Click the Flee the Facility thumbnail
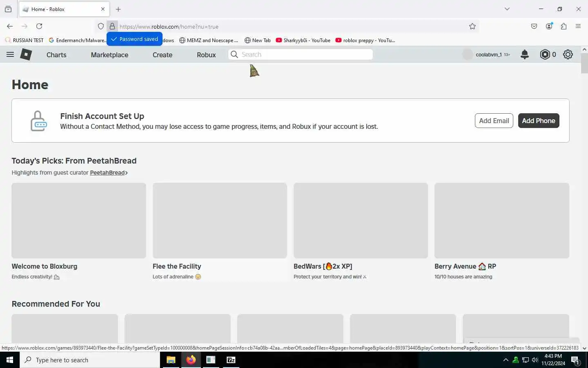 (220, 220)
